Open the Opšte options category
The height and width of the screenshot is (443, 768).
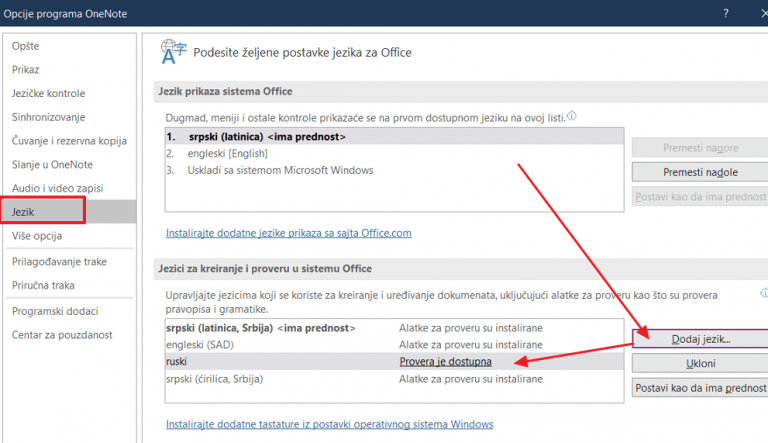(x=25, y=46)
